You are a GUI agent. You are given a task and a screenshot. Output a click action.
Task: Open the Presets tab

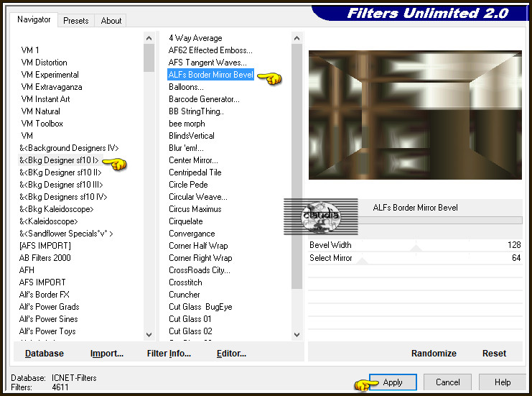pos(75,21)
